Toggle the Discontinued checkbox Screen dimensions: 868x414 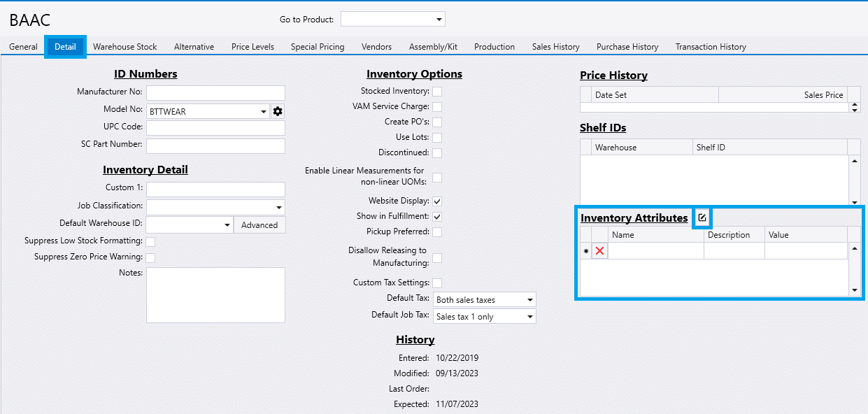436,153
